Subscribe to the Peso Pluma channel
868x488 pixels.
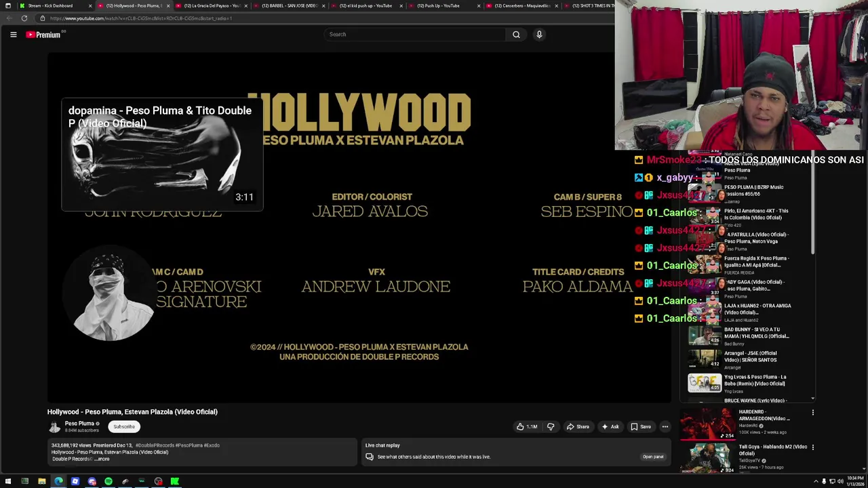(124, 426)
